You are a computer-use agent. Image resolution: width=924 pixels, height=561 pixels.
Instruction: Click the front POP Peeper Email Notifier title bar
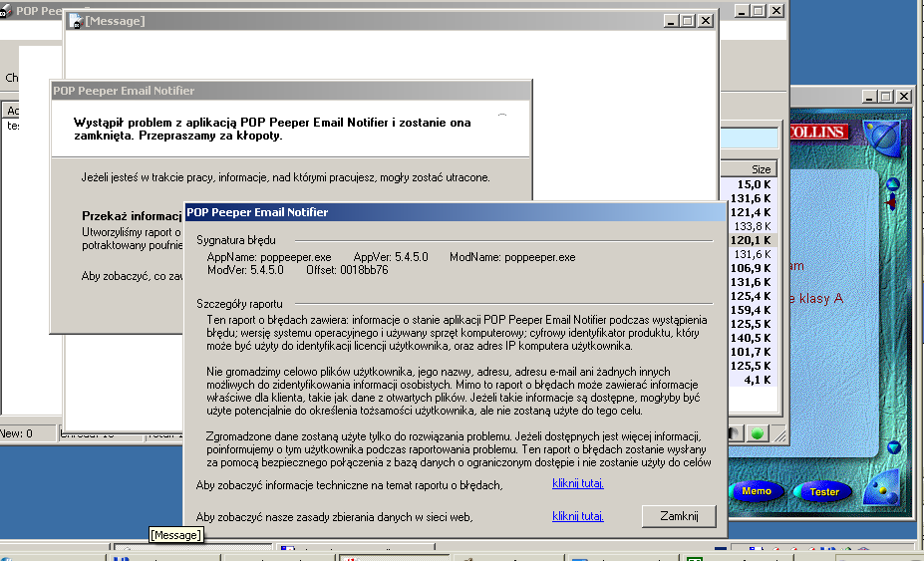click(455, 212)
